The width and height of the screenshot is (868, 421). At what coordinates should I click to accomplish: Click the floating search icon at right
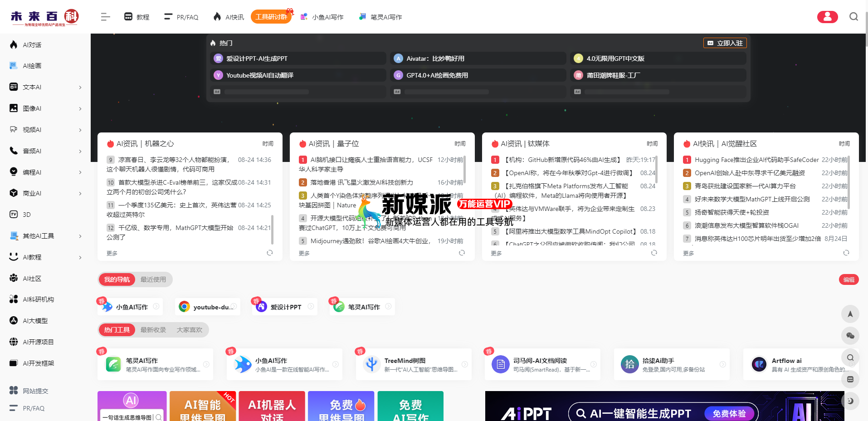[x=850, y=357]
